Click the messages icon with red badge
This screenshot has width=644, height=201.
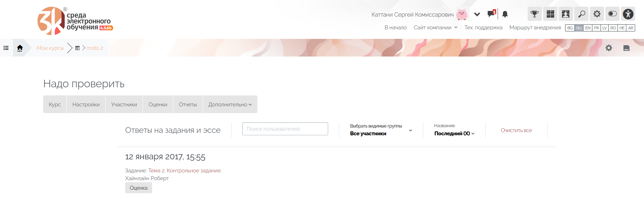pyautogui.click(x=491, y=14)
